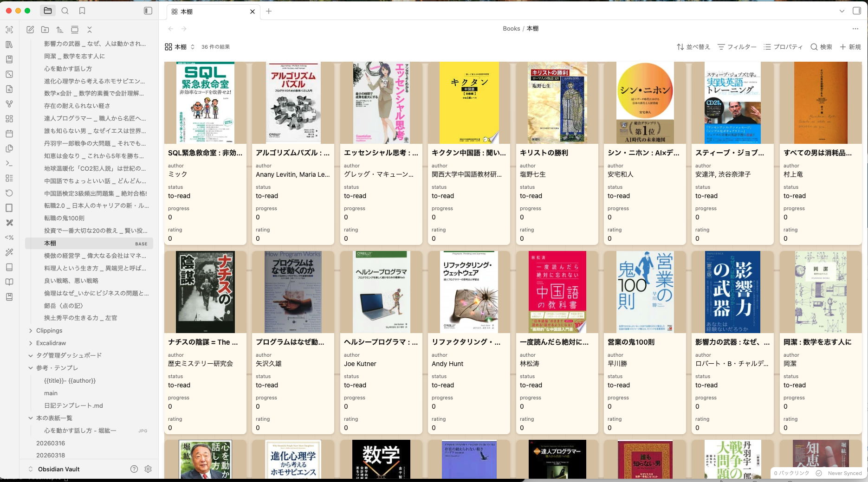The height and width of the screenshot is (482, 868).
Task: Open the terminal prompt ribbon icon
Action: [9, 163]
